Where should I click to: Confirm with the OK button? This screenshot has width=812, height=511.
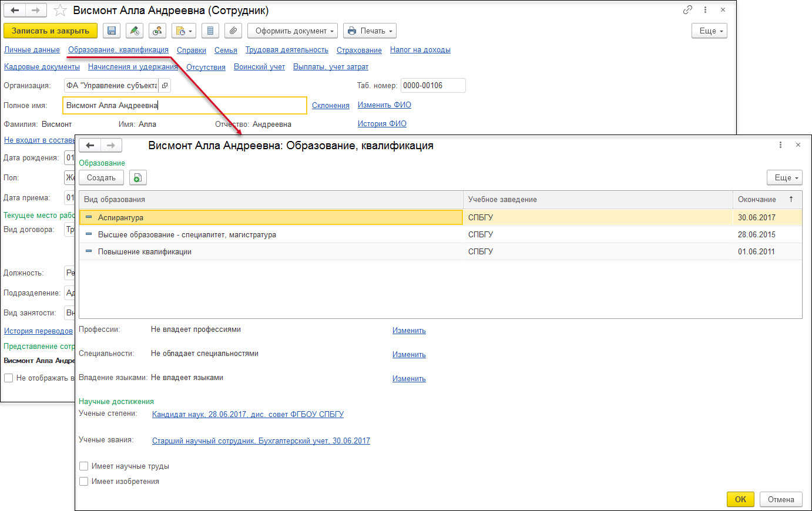click(740, 499)
